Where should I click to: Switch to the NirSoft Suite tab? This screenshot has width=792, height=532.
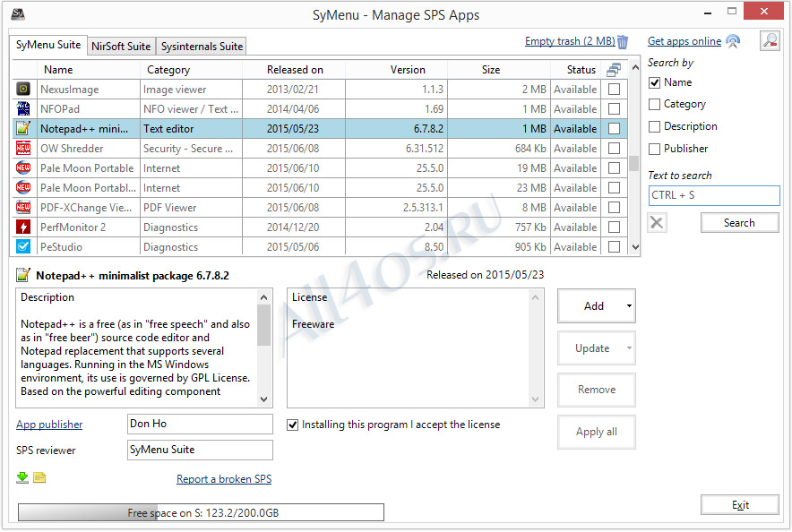(121, 47)
